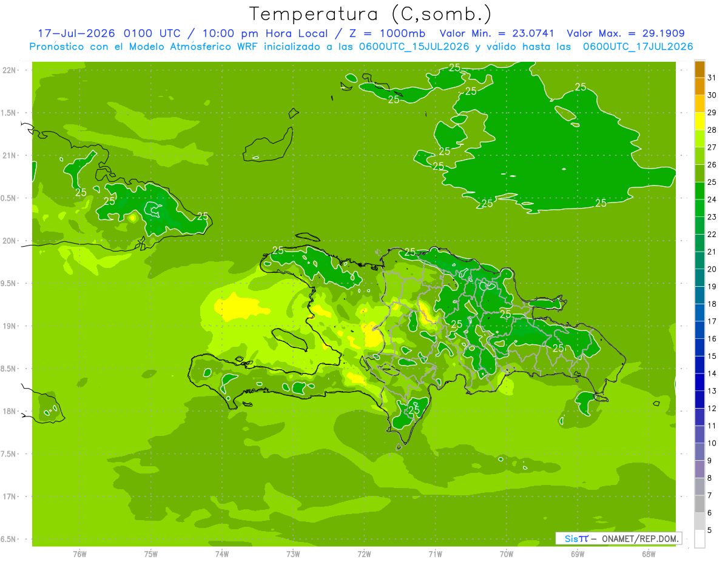This screenshot has height=562, width=728.
Task: Click latitude axis label "19N"
Action: pyautogui.click(x=10, y=326)
